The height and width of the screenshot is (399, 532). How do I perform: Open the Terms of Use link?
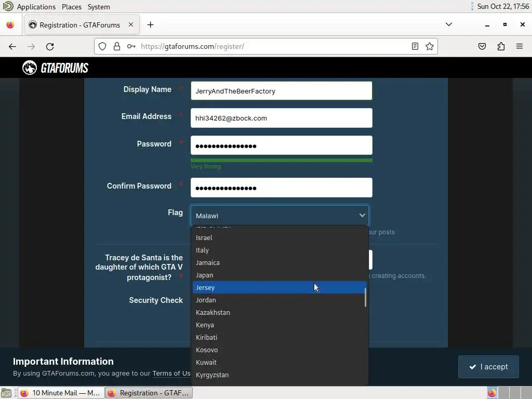click(171, 373)
